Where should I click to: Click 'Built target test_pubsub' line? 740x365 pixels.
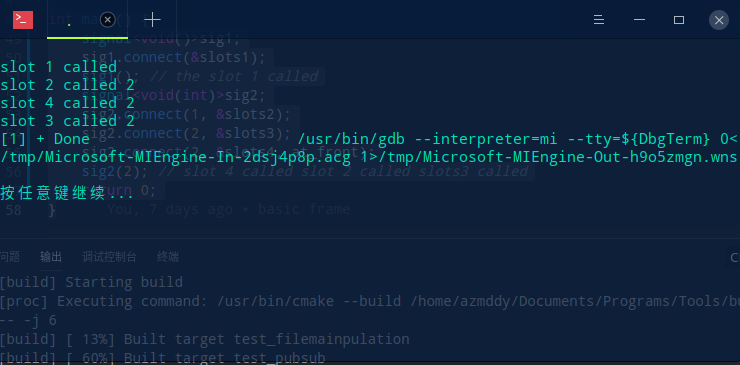(163, 358)
